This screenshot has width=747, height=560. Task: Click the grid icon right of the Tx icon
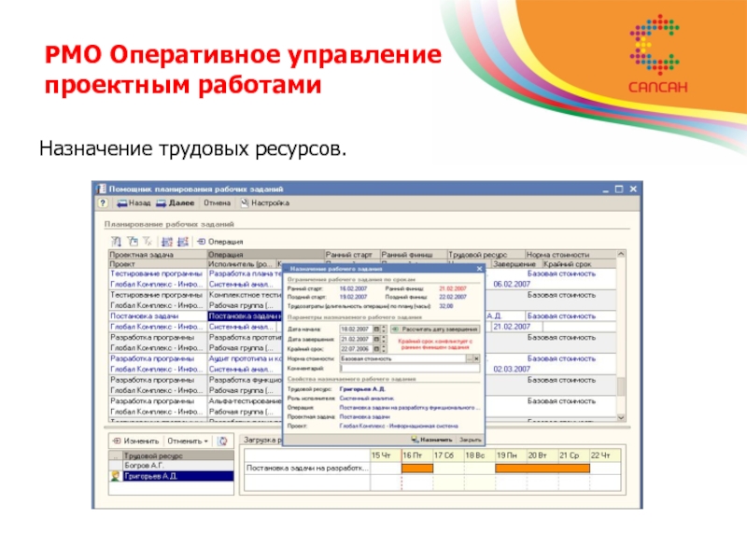pos(167,242)
